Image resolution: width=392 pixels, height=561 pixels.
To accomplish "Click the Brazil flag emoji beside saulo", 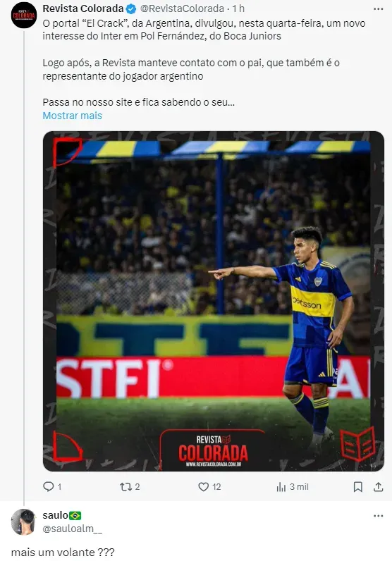I will point(75,516).
